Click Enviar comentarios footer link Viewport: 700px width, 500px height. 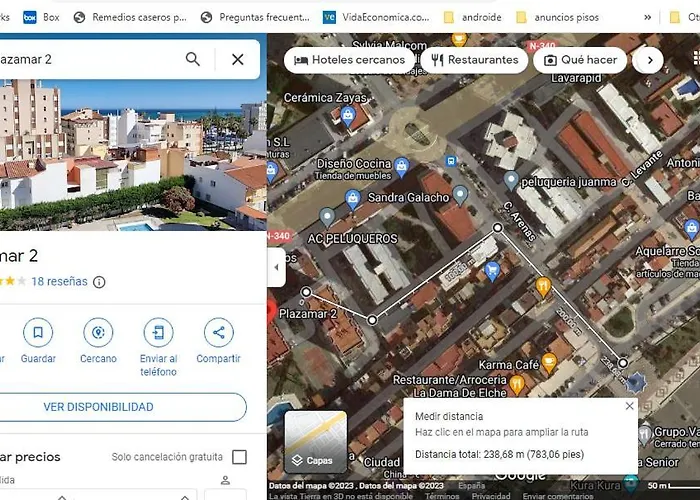coord(558,496)
